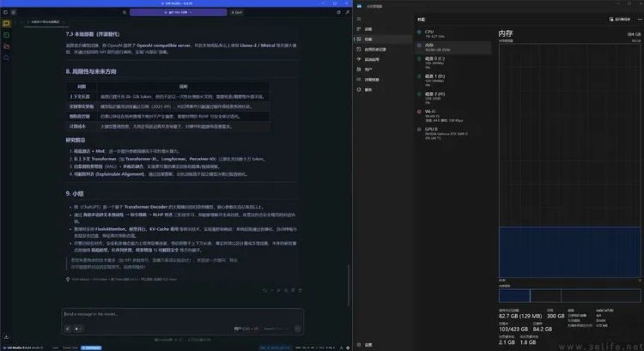Click the attach file icon in message box
644x351 pixels.
pos(68,328)
